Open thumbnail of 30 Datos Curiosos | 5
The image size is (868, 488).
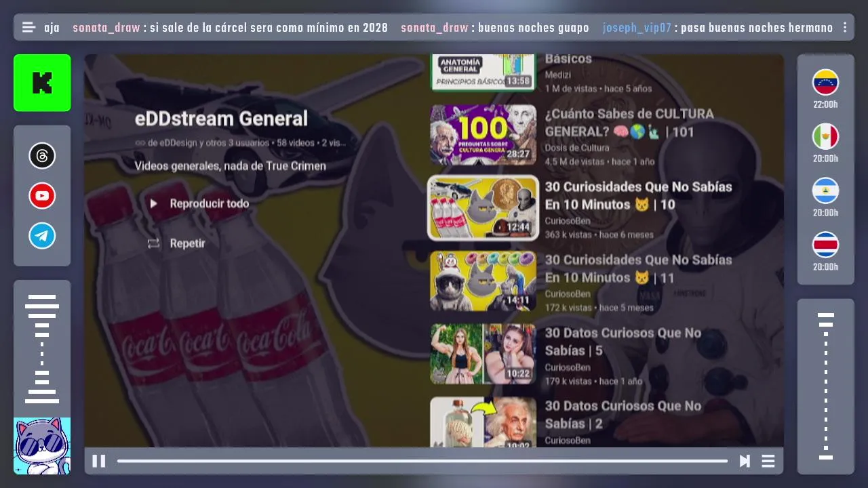(483, 354)
